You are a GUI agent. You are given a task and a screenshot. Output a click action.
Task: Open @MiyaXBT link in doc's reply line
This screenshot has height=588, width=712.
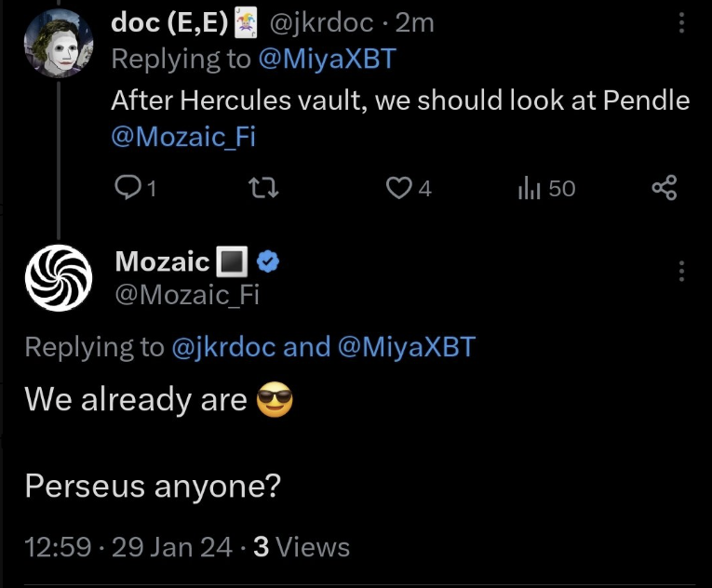tap(327, 60)
